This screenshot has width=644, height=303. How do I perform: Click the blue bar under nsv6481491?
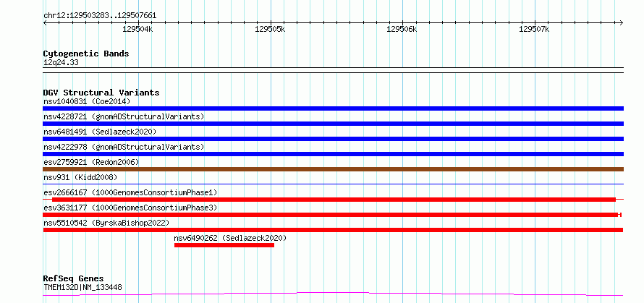pos(333,139)
